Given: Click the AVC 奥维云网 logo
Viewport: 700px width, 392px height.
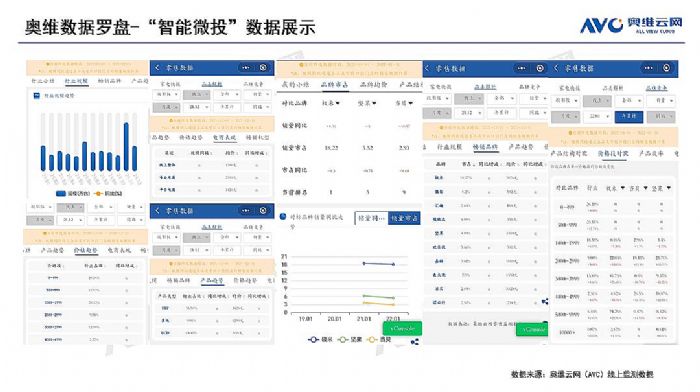Looking at the screenshot, I should (x=631, y=25).
